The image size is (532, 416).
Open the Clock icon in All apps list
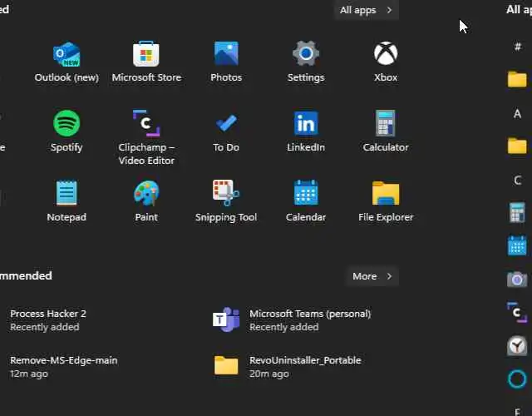(517, 346)
